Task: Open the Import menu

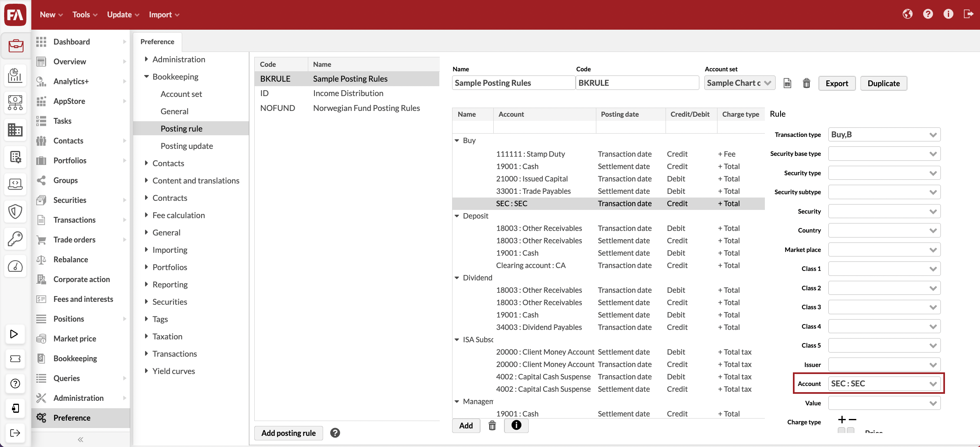Action: pyautogui.click(x=164, y=14)
